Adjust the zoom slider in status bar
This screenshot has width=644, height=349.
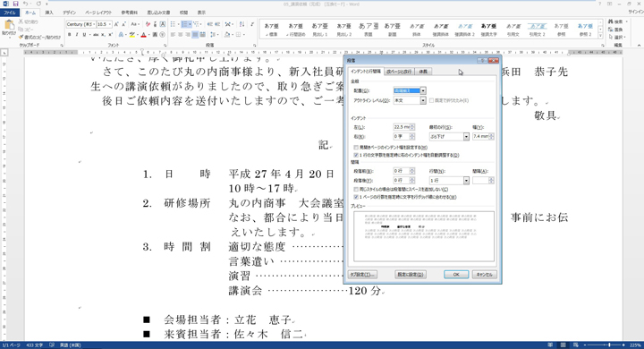coord(609,345)
